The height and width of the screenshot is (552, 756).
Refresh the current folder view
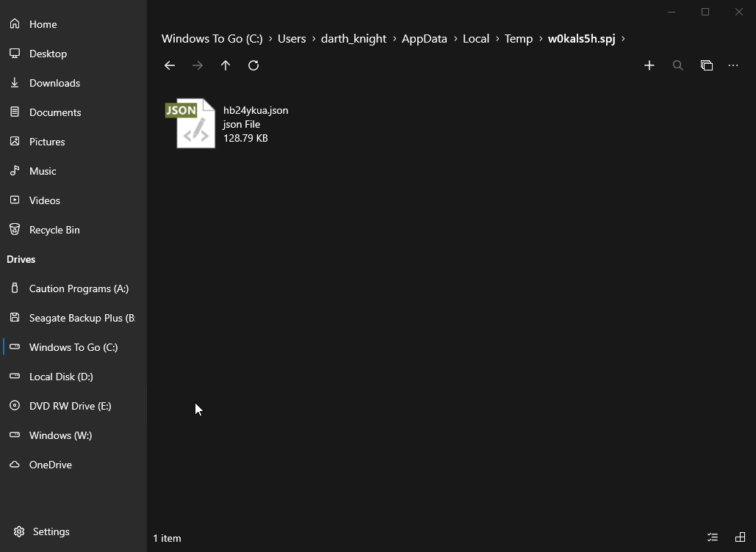point(253,65)
